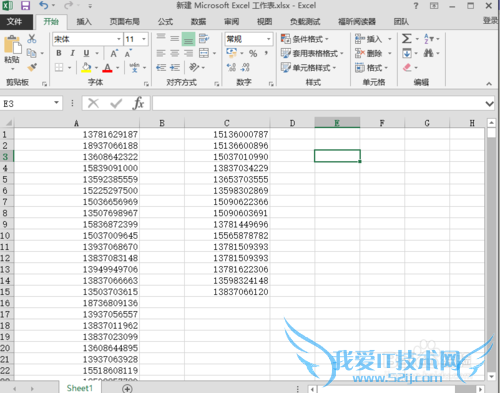
Task: Select the Format Painter brush
Action: point(32,67)
